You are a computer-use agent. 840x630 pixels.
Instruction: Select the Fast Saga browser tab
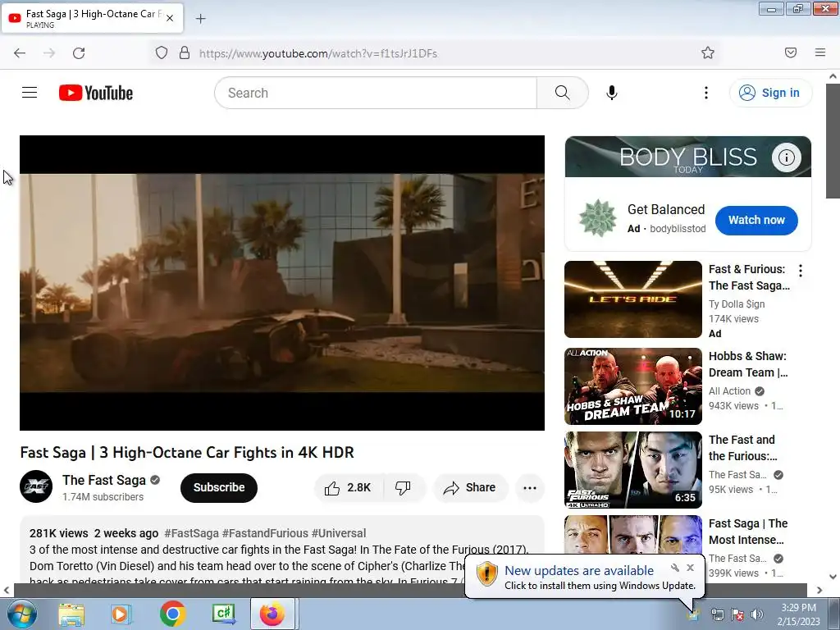[x=92, y=18]
